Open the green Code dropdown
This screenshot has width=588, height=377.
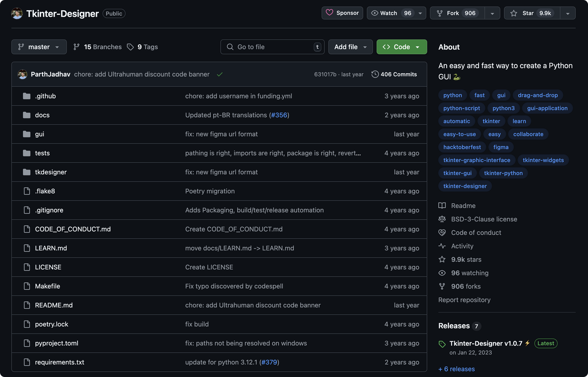tap(401, 47)
